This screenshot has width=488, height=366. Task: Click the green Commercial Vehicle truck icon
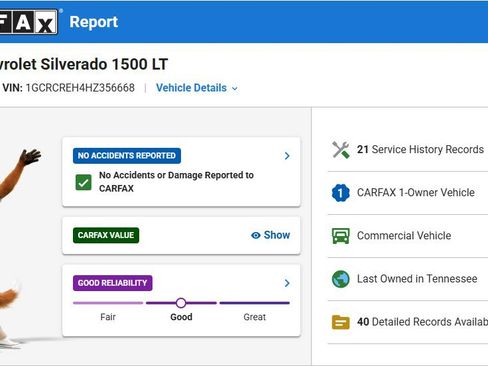click(341, 236)
